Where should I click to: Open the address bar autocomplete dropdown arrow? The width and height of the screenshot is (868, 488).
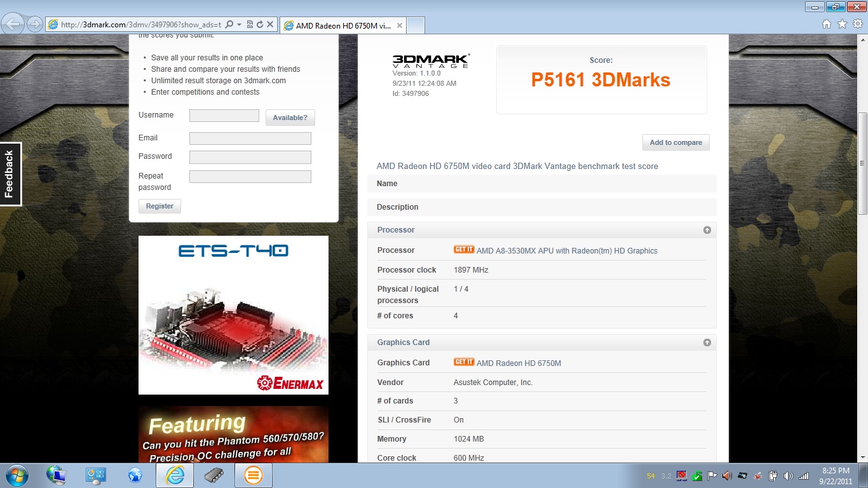click(239, 24)
